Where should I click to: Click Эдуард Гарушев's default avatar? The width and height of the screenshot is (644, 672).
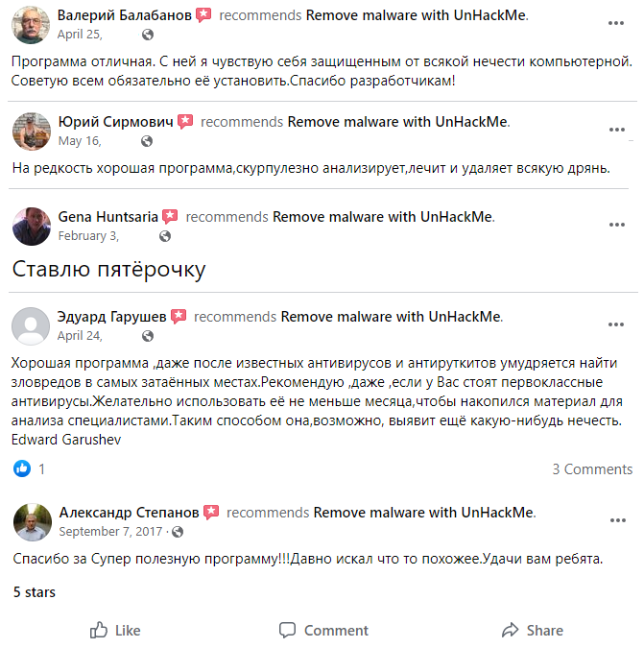tap(31, 325)
